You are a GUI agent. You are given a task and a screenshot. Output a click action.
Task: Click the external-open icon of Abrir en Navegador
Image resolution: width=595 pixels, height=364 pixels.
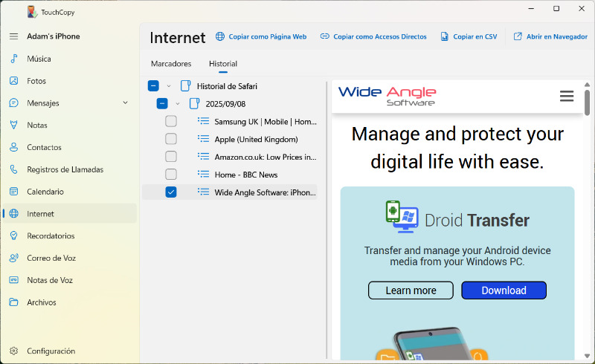pos(518,36)
